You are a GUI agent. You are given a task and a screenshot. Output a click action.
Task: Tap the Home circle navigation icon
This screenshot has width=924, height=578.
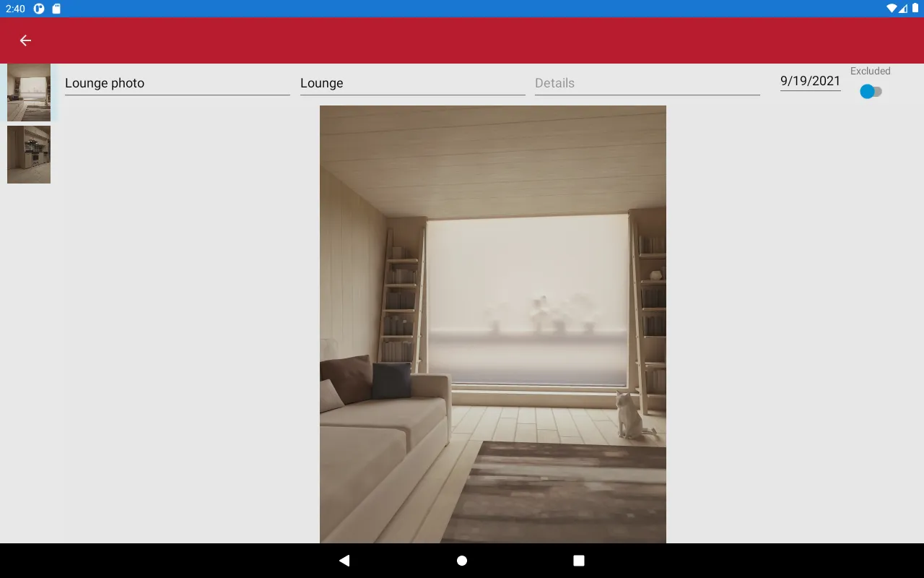[461, 560]
